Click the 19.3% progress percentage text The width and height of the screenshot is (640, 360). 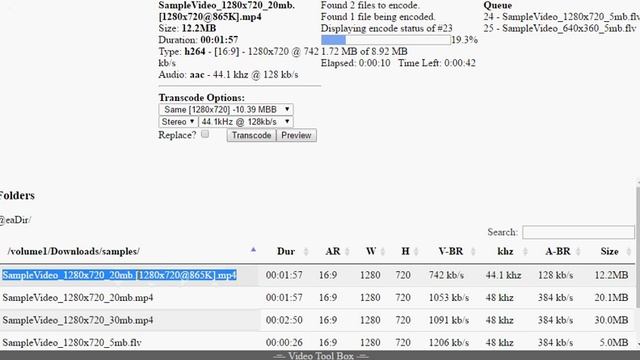click(464, 40)
